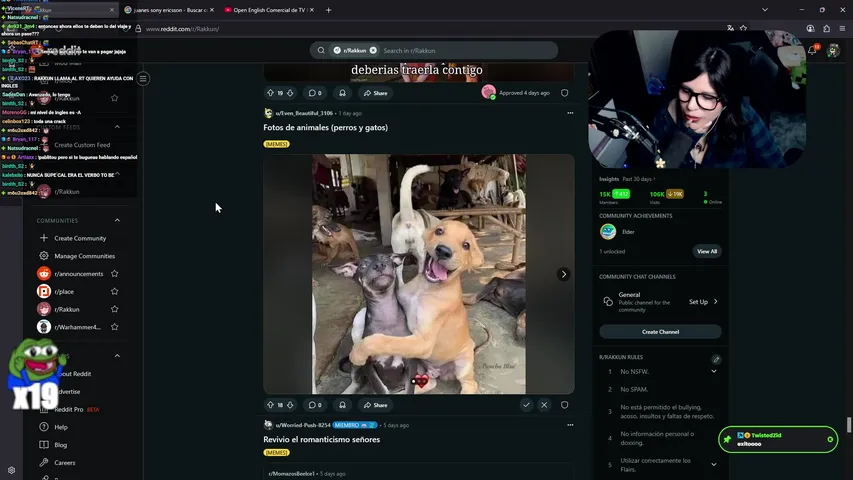Favorite r/Warhammer4... with its star
The width and height of the screenshot is (853, 480).
[115, 327]
